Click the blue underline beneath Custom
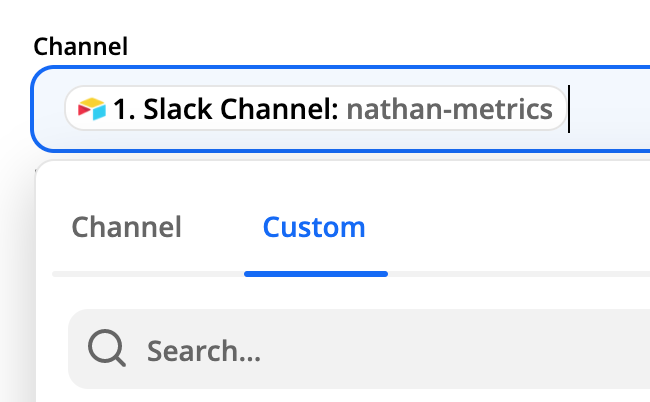The image size is (650, 402). [316, 274]
